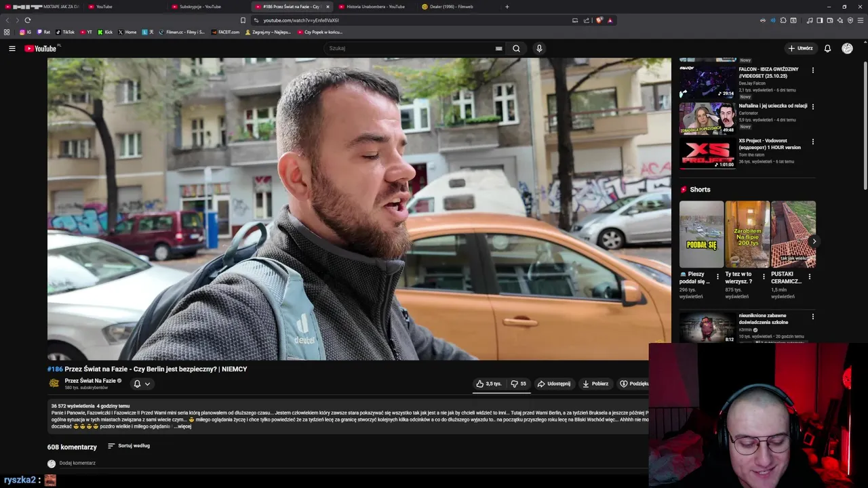
Task: Open Brave VPN shield icon
Action: click(x=850, y=20)
